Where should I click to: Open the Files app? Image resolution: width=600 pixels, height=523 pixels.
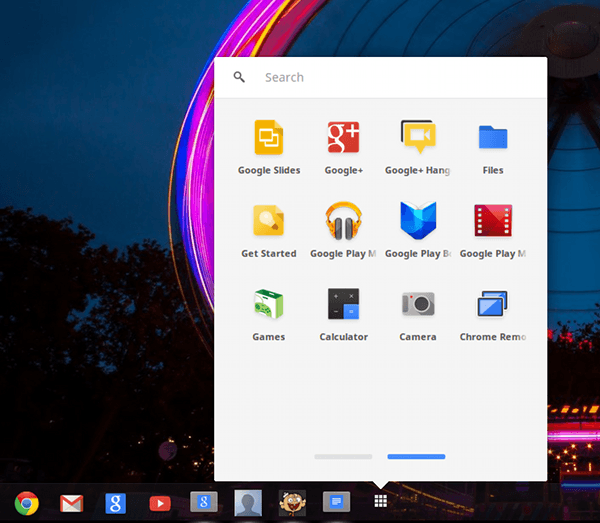(493, 137)
